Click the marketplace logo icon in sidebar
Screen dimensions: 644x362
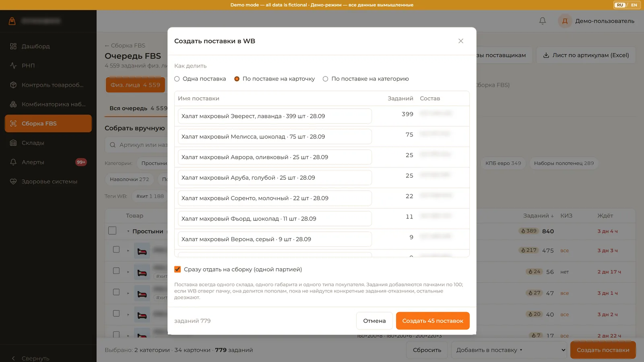[12, 21]
